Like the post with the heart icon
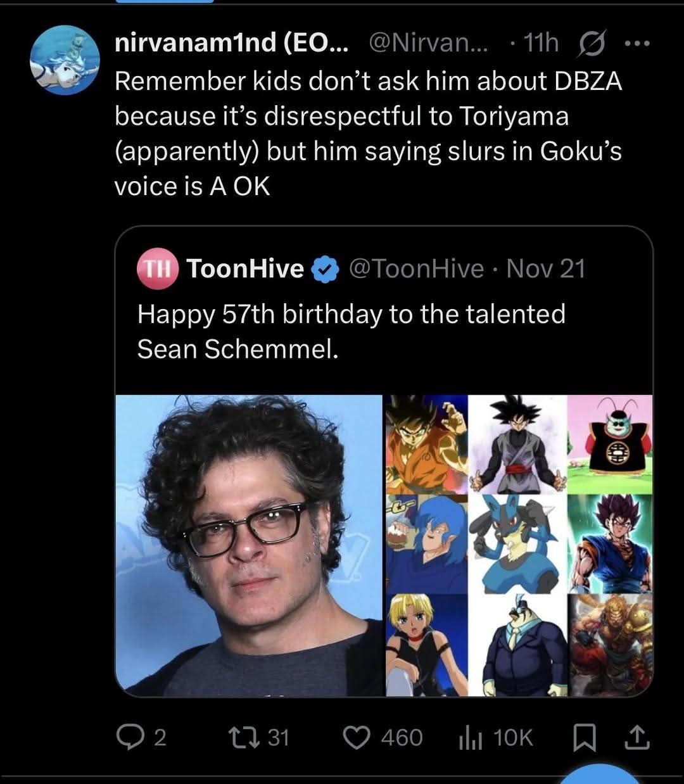Screen dimensions: 684x784 click(x=357, y=737)
